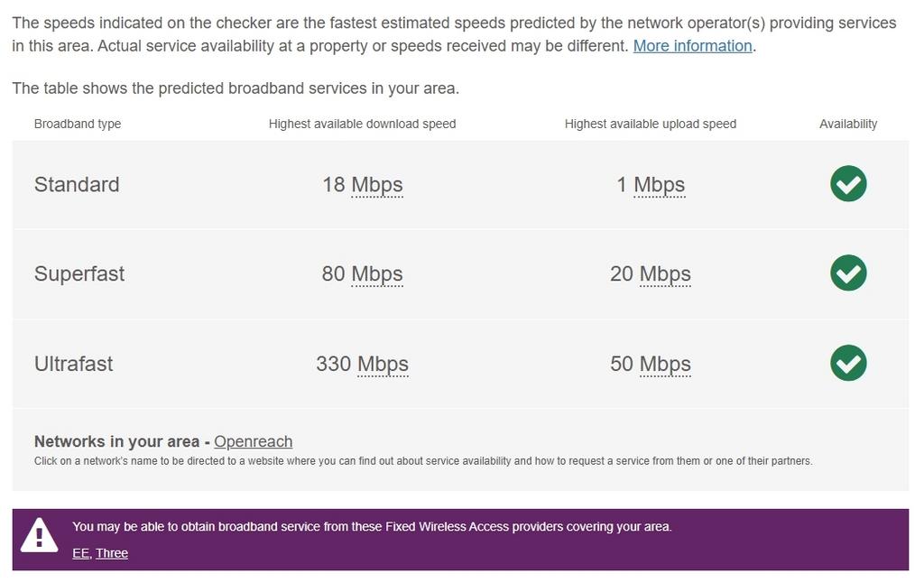
Task: Follow the EE provider link
Action: tap(80, 553)
